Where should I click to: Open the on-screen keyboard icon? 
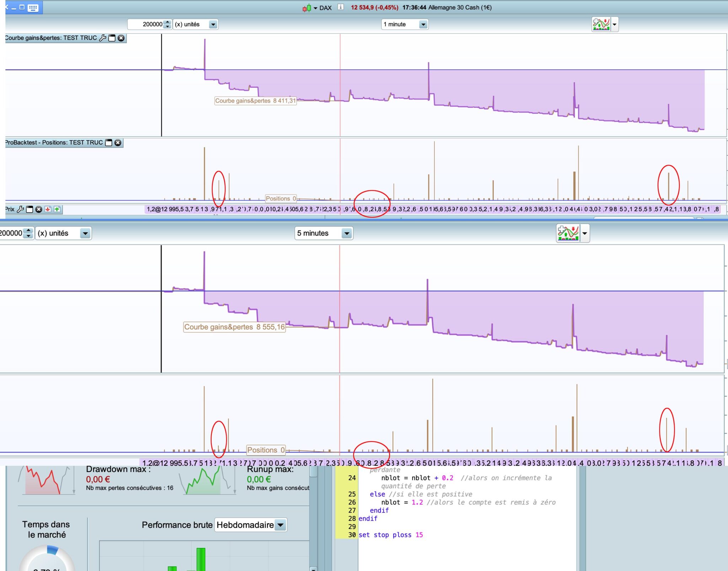click(x=33, y=8)
